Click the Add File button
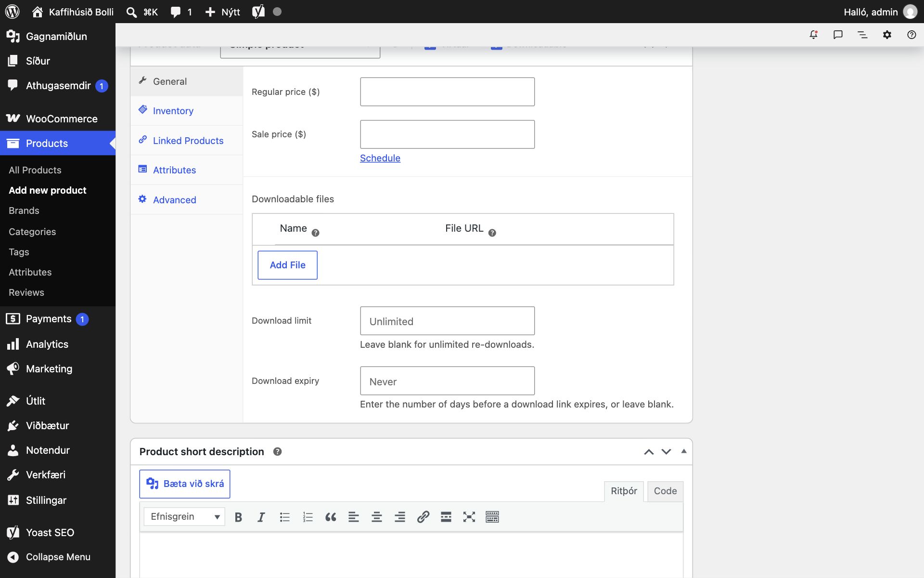 point(287,265)
